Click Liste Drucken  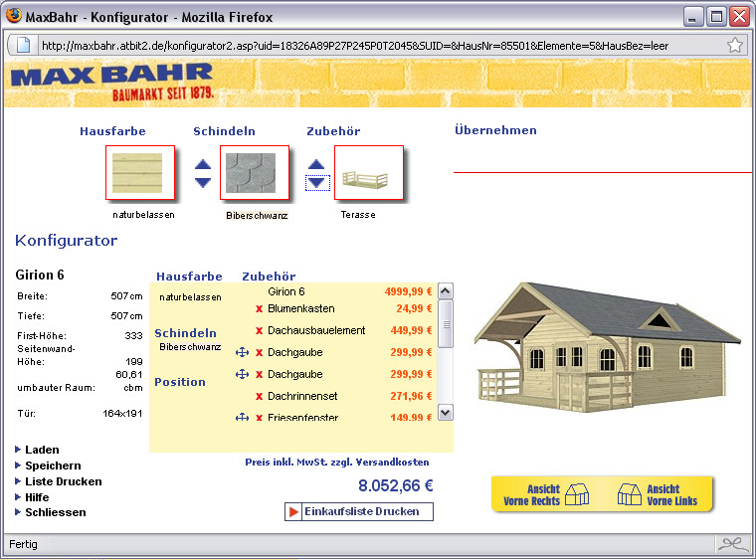click(x=63, y=481)
